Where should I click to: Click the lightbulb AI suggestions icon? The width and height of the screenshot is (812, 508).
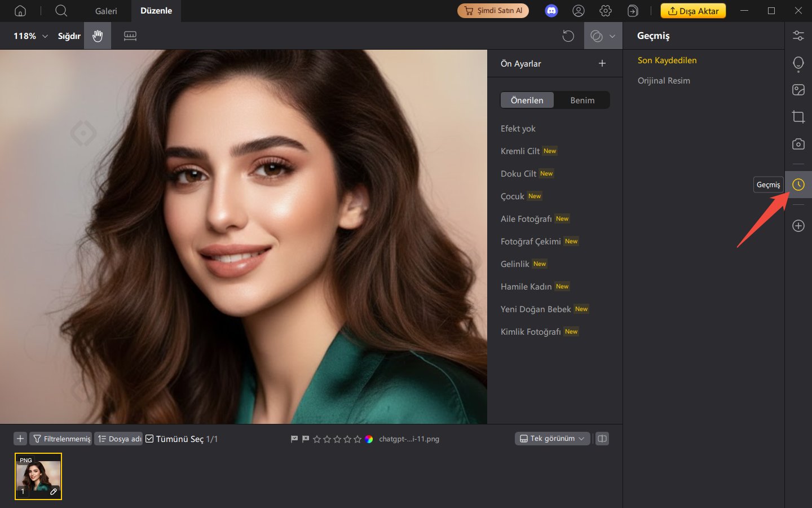pyautogui.click(x=798, y=63)
